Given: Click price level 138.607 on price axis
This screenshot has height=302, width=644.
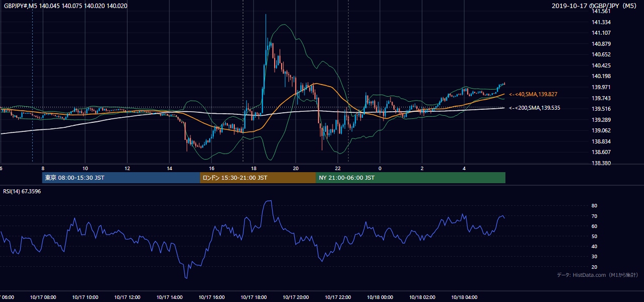Looking at the screenshot, I should pyautogui.click(x=602, y=152).
